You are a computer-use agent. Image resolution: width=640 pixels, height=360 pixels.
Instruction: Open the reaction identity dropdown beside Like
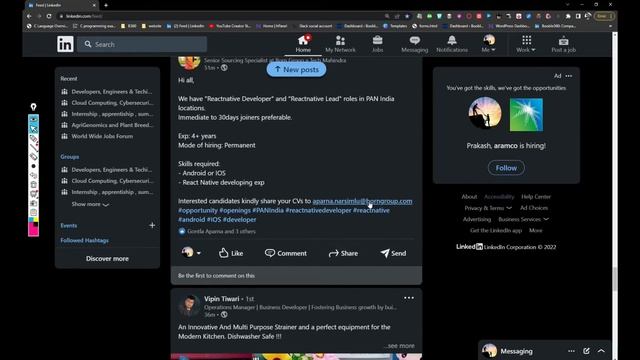[x=191, y=253]
